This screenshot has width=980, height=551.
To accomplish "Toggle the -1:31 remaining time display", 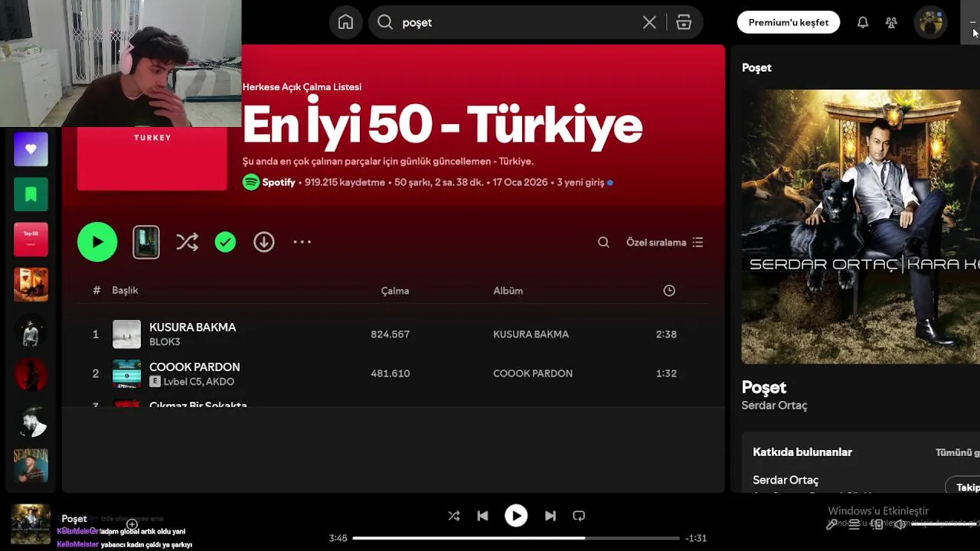I will tap(696, 538).
